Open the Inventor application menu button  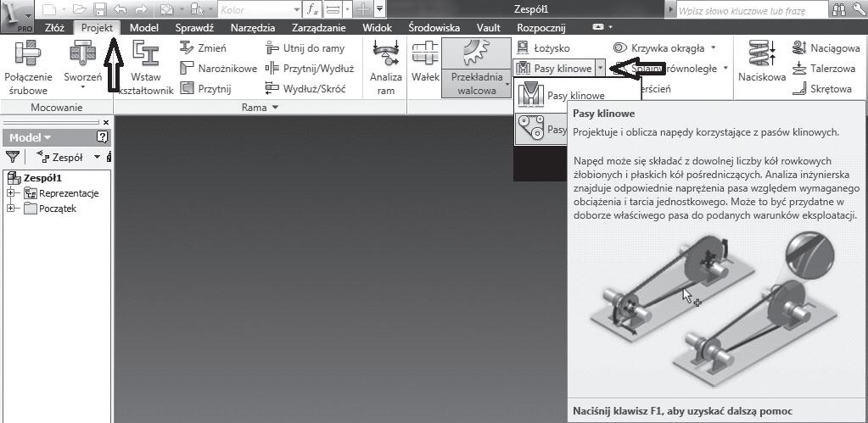tap(17, 15)
